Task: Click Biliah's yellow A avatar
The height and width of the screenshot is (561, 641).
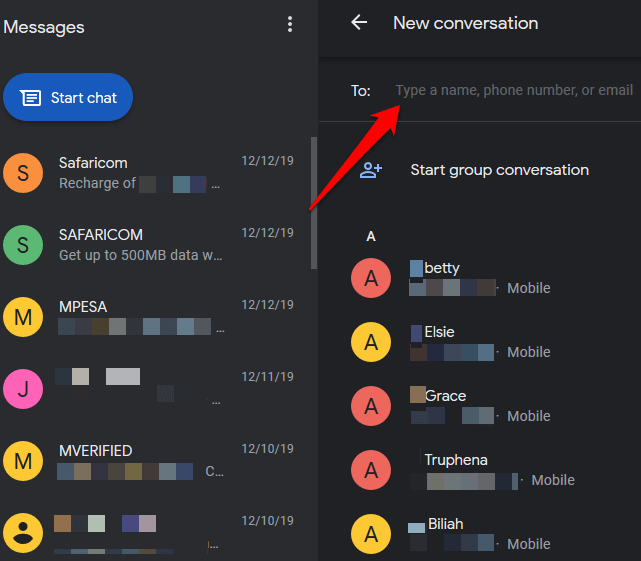Action: 371,534
